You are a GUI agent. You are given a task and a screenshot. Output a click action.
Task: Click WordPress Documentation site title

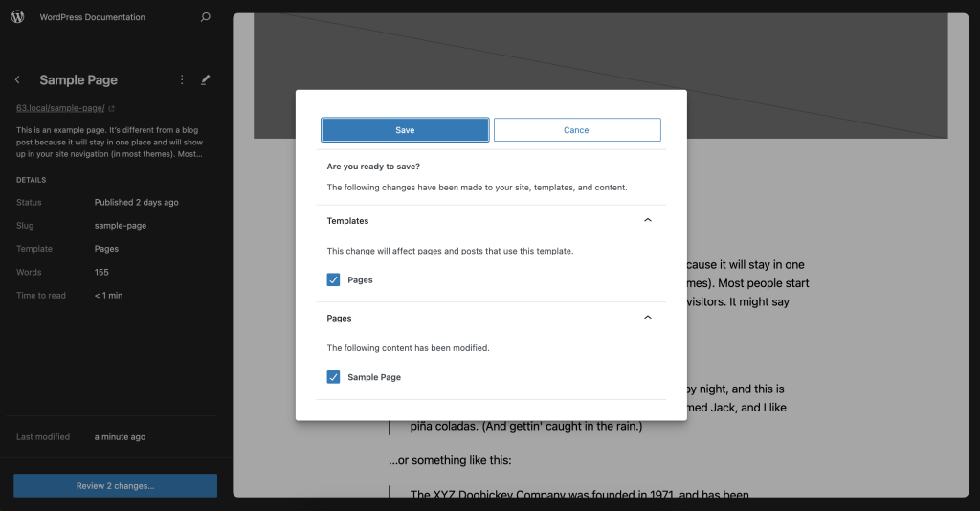[x=93, y=17]
